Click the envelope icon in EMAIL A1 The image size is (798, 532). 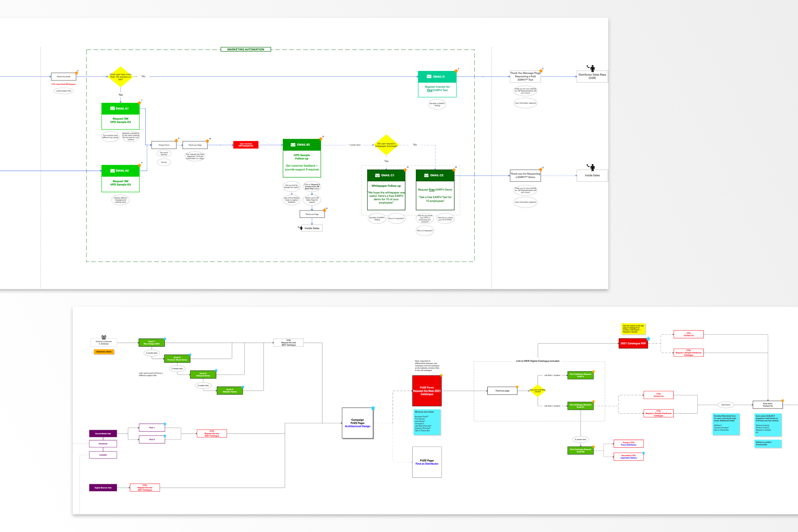coord(113,108)
